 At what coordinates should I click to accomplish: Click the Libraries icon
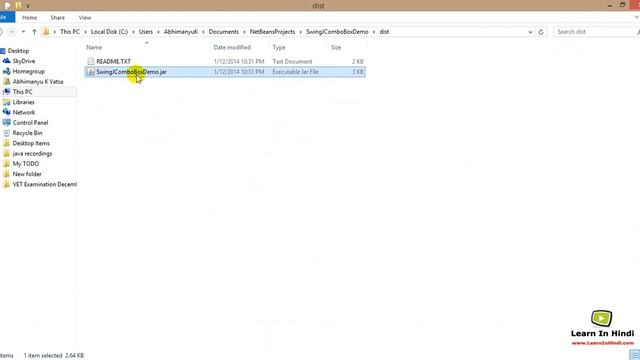click(6, 102)
